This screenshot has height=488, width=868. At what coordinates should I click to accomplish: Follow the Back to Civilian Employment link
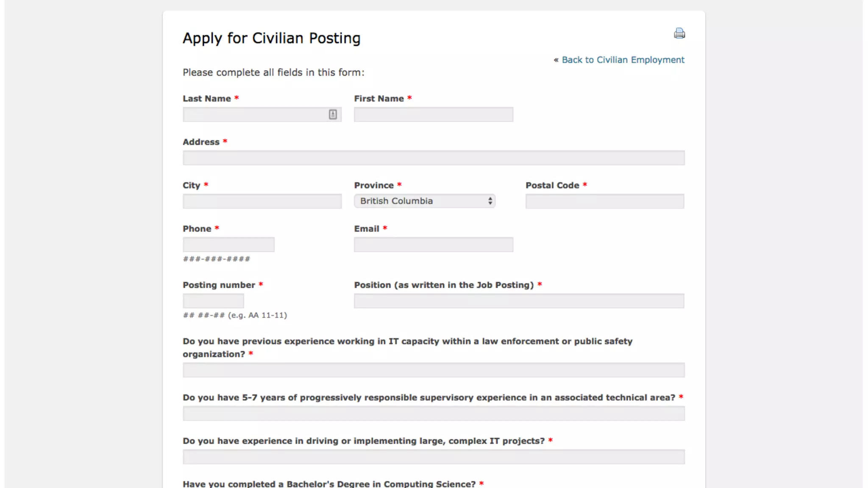pyautogui.click(x=623, y=60)
